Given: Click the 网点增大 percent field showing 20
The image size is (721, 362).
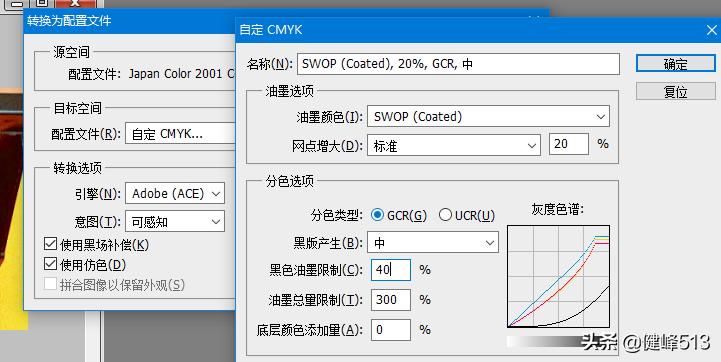Looking at the screenshot, I should [x=569, y=144].
